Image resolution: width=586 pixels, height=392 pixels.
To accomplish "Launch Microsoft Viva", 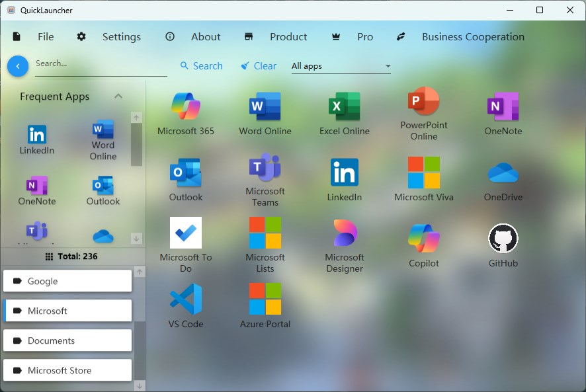I will [424, 180].
